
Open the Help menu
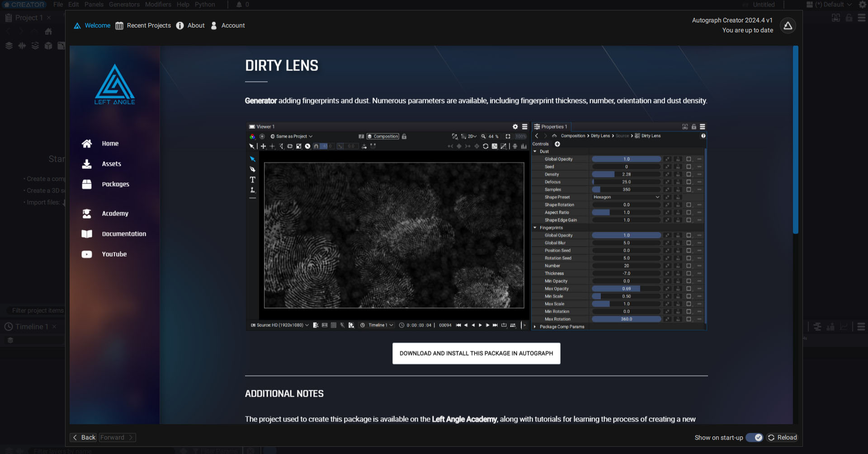pos(183,5)
